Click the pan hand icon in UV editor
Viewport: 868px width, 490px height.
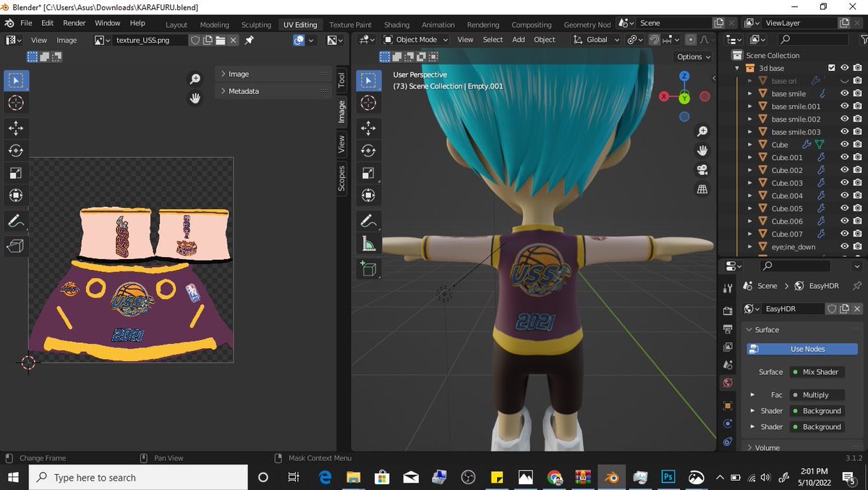195,98
